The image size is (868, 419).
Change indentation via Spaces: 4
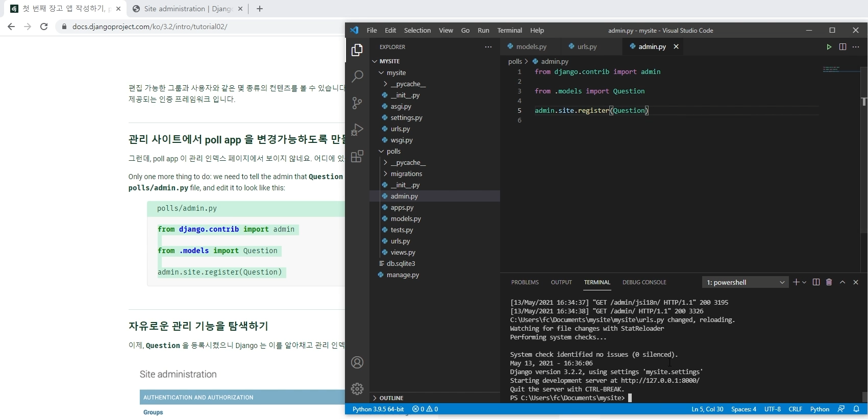[743, 409]
